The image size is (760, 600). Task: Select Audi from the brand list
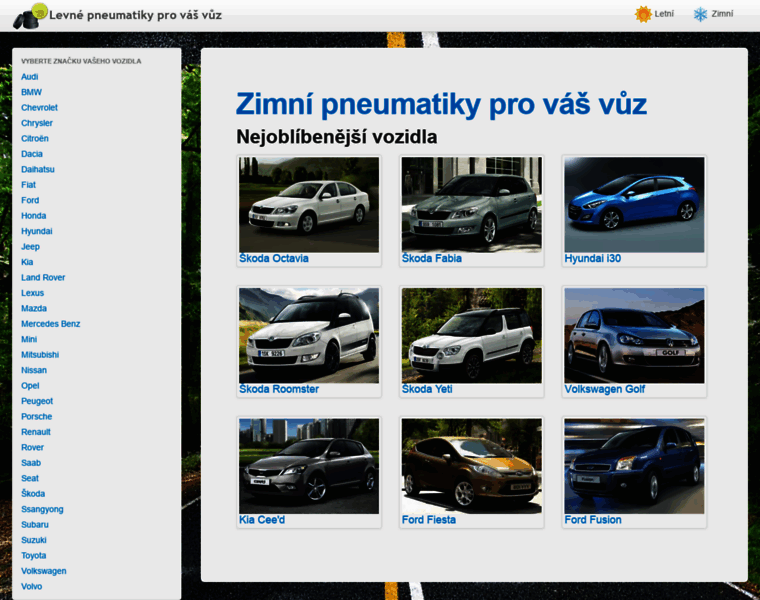pos(30,77)
